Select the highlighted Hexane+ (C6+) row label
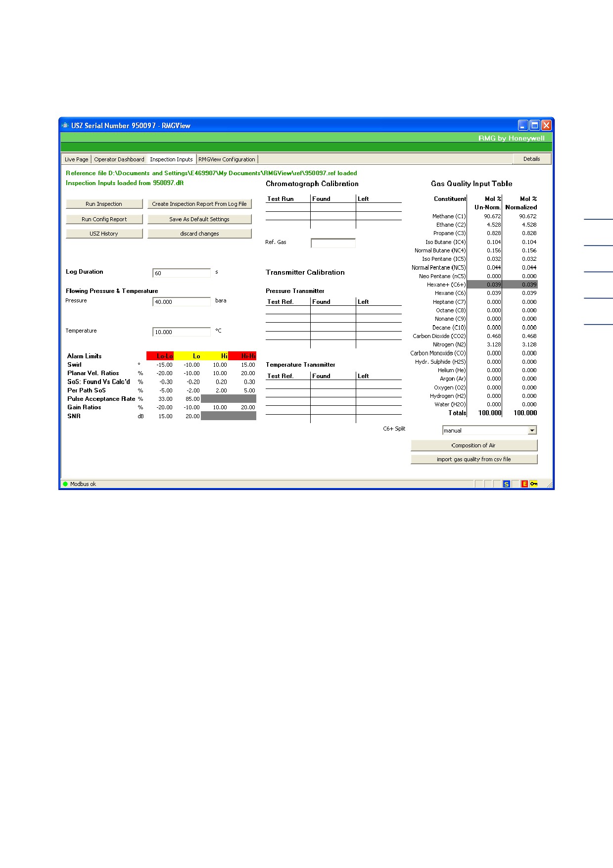Image resolution: width=613 pixels, height=868 pixels. pyautogui.click(x=446, y=285)
